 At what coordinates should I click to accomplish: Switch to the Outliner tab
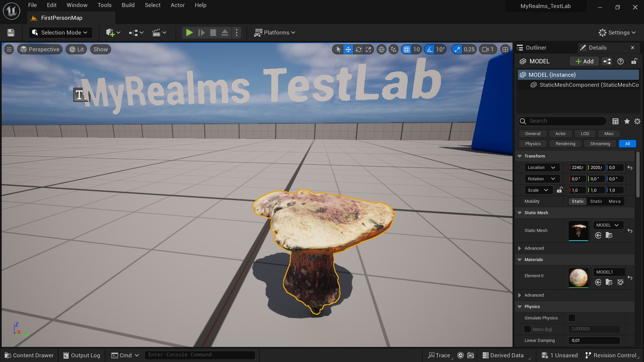click(x=536, y=48)
